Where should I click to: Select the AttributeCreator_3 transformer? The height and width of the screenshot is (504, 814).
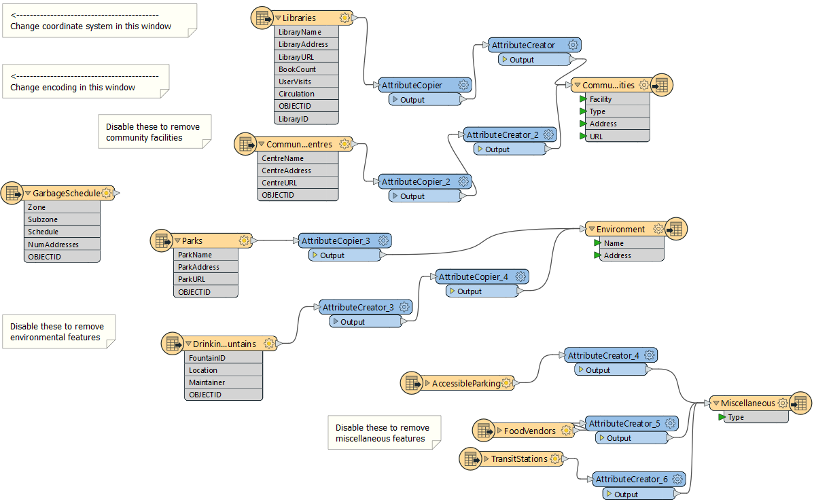point(358,308)
